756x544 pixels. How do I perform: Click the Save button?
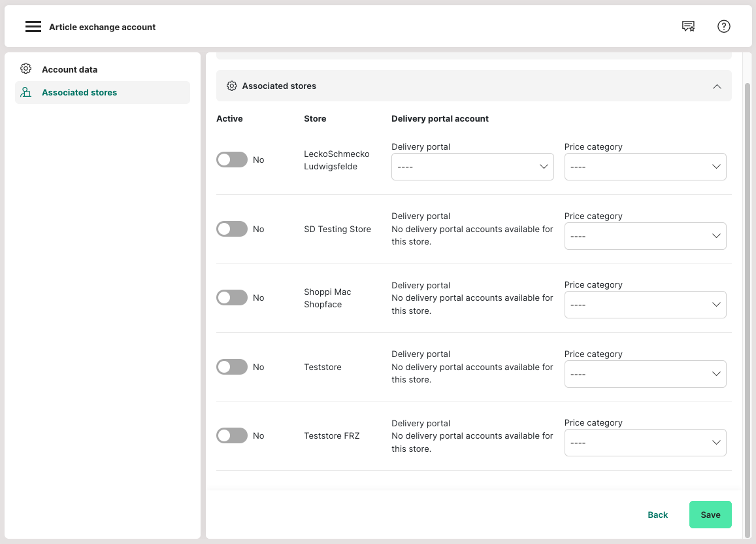[710, 515]
